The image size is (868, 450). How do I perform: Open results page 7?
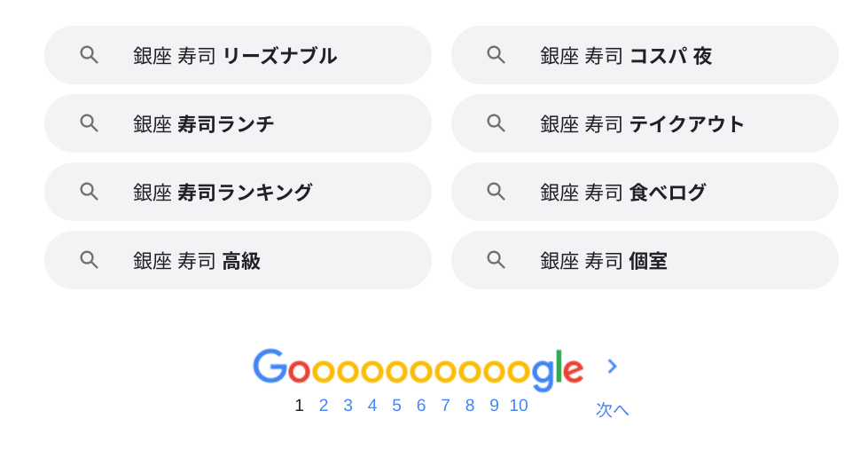[445, 406]
